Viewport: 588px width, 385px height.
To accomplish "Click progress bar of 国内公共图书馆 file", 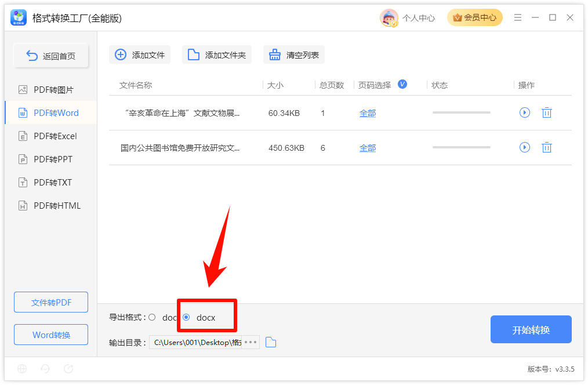I will click(x=461, y=147).
